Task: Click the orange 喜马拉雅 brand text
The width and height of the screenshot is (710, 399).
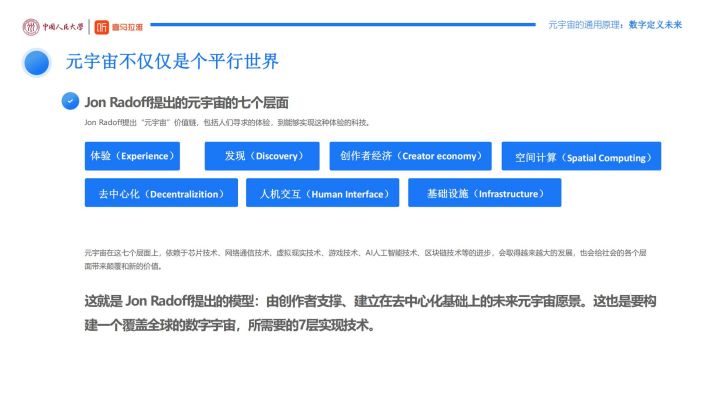Action: coord(127,27)
